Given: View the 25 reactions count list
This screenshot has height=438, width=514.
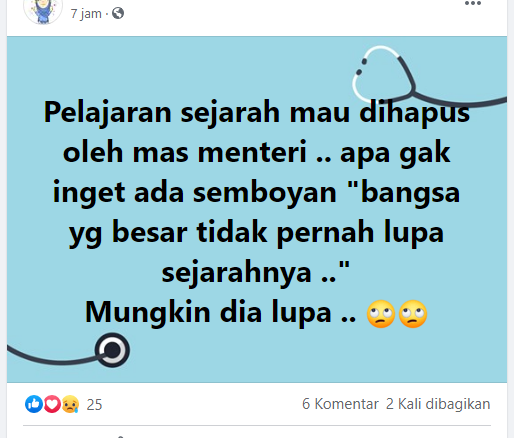Looking at the screenshot, I should tap(94, 404).
